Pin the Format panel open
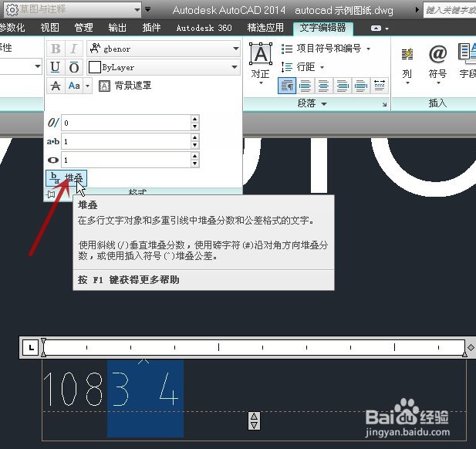This screenshot has width=476, height=449. (x=51, y=194)
